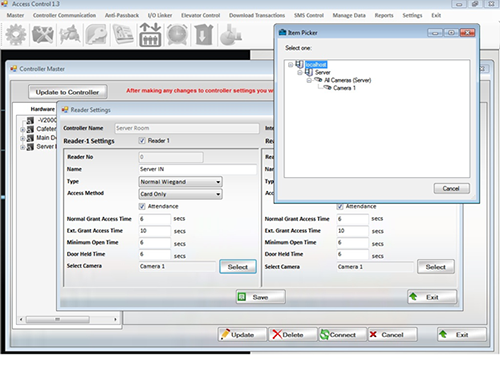Click Delete button in Controller Master

(292, 334)
